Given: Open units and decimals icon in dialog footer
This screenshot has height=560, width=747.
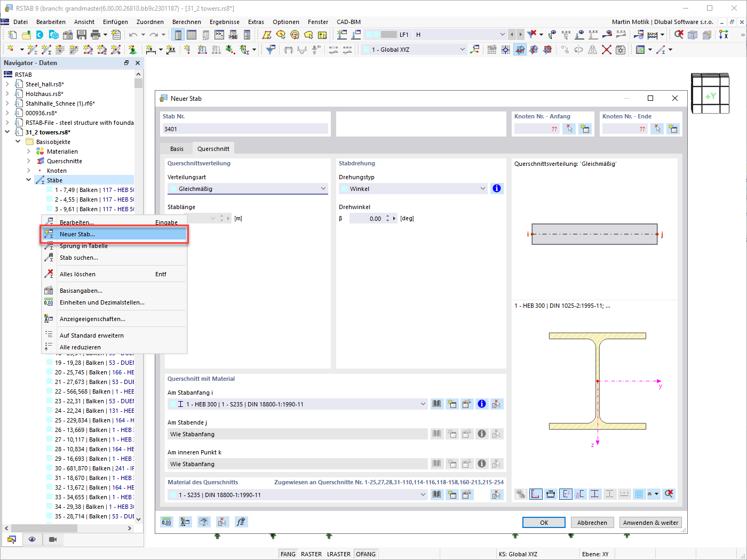Looking at the screenshot, I should click(167, 522).
